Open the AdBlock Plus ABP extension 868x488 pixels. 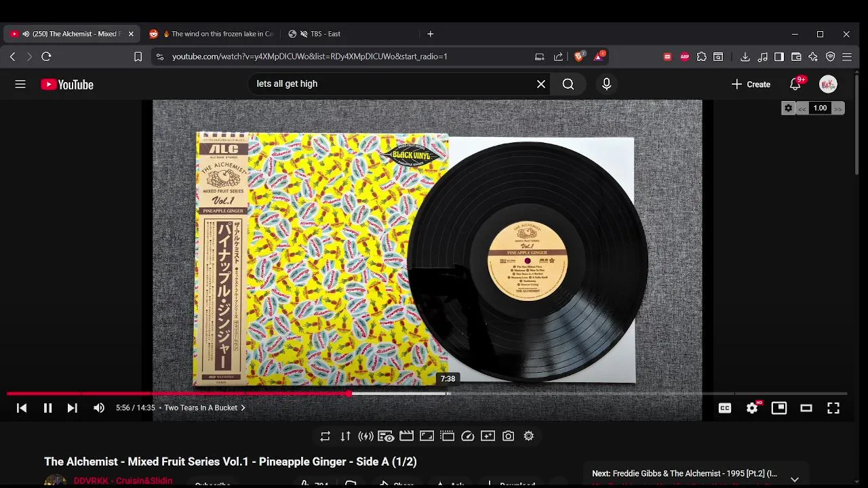(684, 57)
